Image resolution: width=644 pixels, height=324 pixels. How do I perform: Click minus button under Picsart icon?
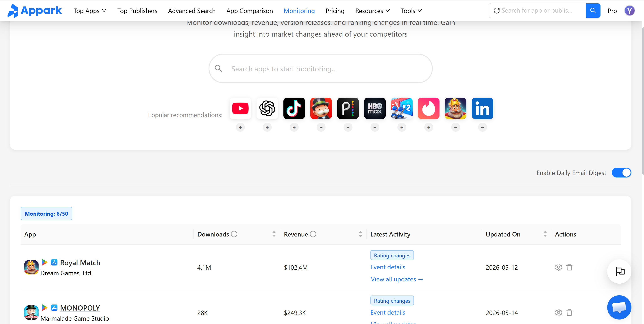pyautogui.click(x=348, y=127)
